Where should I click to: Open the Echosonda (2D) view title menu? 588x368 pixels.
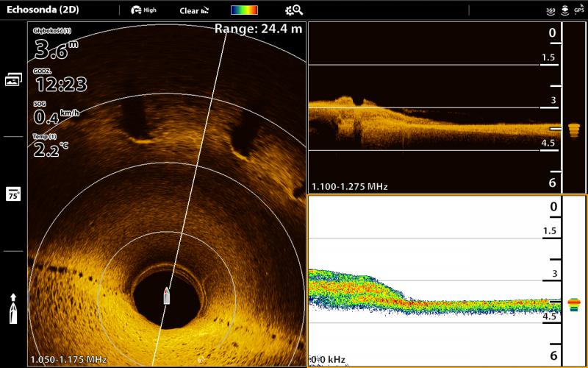coord(44,10)
